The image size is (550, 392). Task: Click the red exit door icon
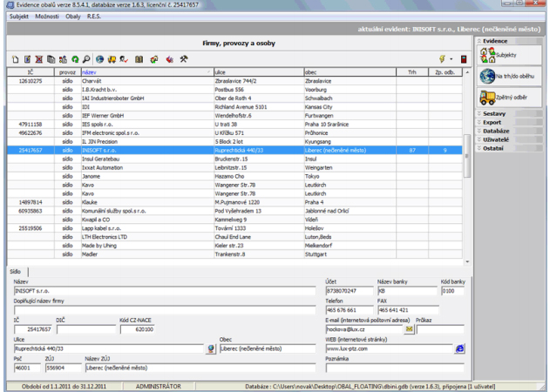pyautogui.click(x=464, y=59)
